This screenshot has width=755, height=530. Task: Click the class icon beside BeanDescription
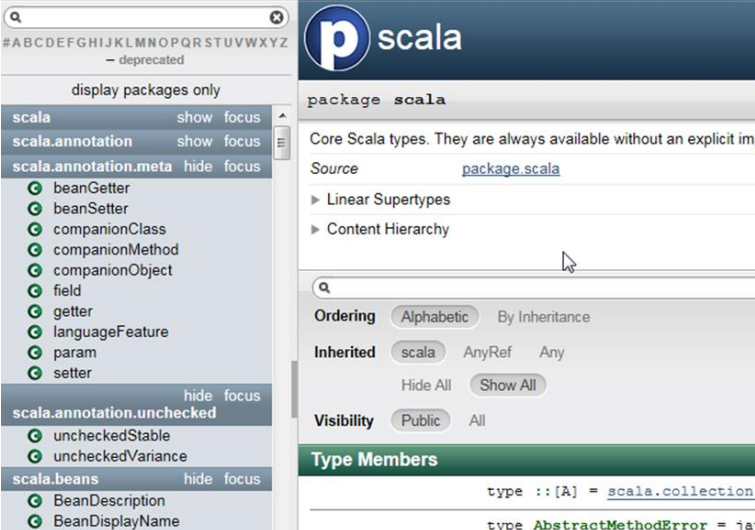tap(35, 500)
